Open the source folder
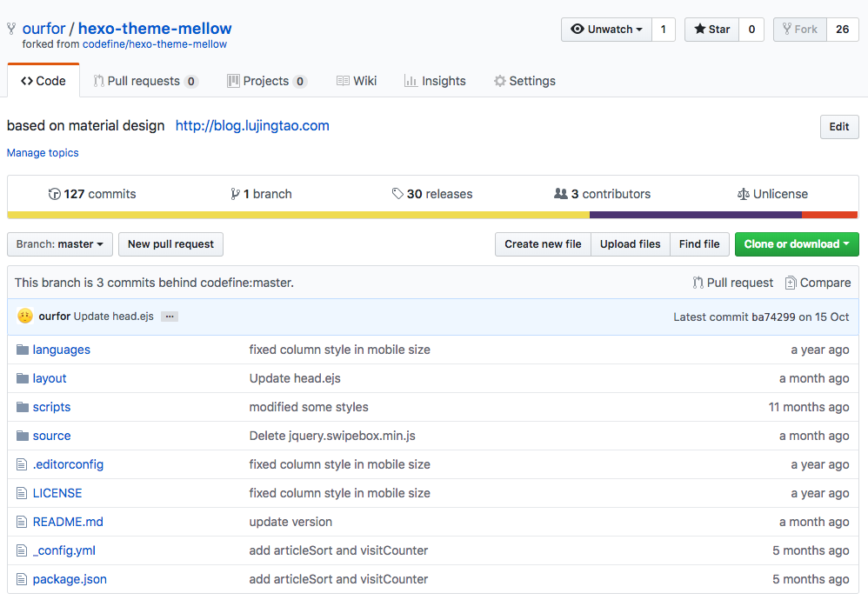Screen dimensions: 868x600 tap(51, 437)
